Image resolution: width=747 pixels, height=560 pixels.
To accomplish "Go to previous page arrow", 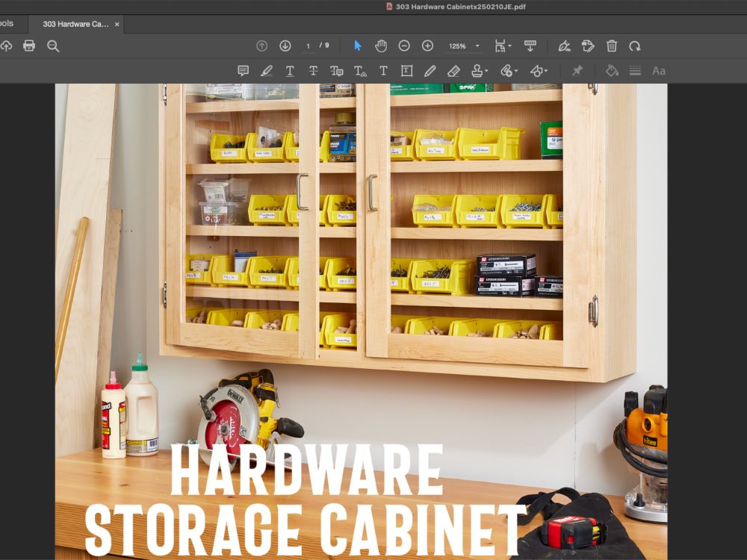I will click(x=261, y=46).
